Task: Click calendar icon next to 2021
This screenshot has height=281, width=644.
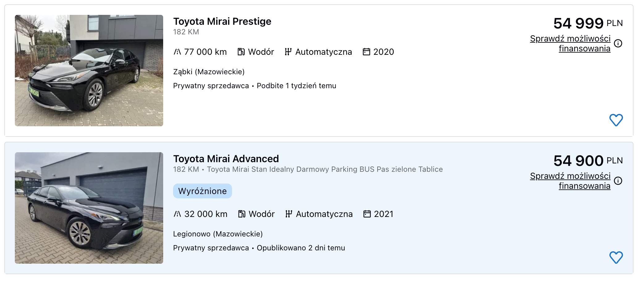Action: tap(367, 214)
